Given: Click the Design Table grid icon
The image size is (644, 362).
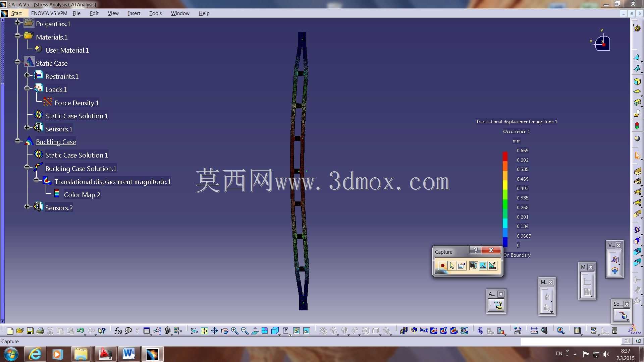Looking at the screenshot, I should pyautogui.click(x=147, y=331).
